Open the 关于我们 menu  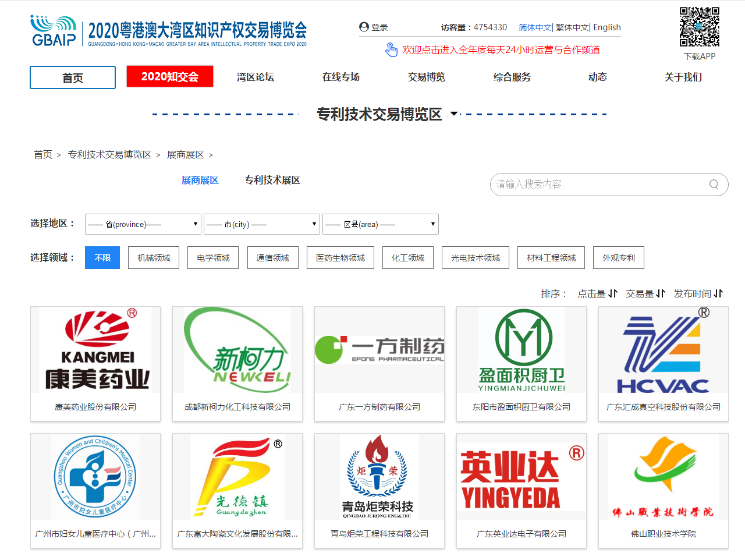click(x=683, y=77)
